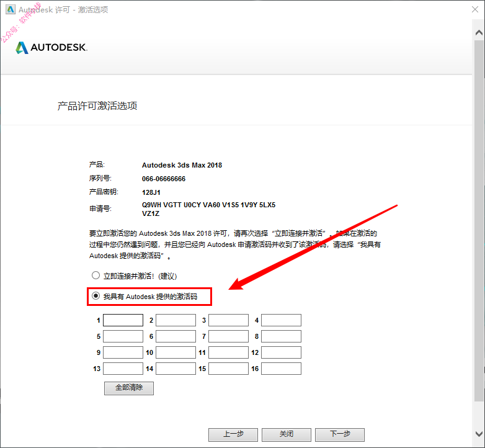The height and width of the screenshot is (448, 485).
Task: Go back with 上一步 button
Action: [233, 434]
